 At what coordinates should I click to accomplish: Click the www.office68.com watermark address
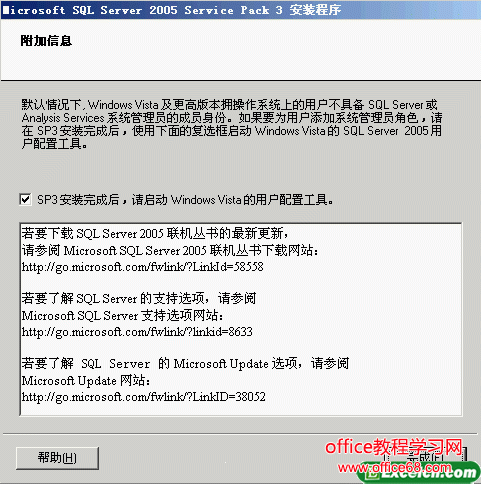395,467
